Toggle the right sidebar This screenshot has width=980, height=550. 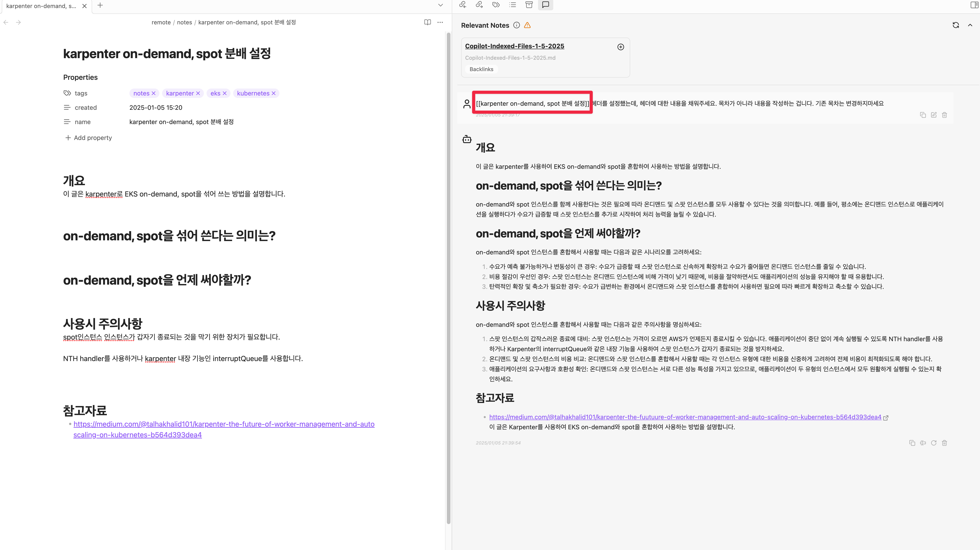pyautogui.click(x=974, y=4)
